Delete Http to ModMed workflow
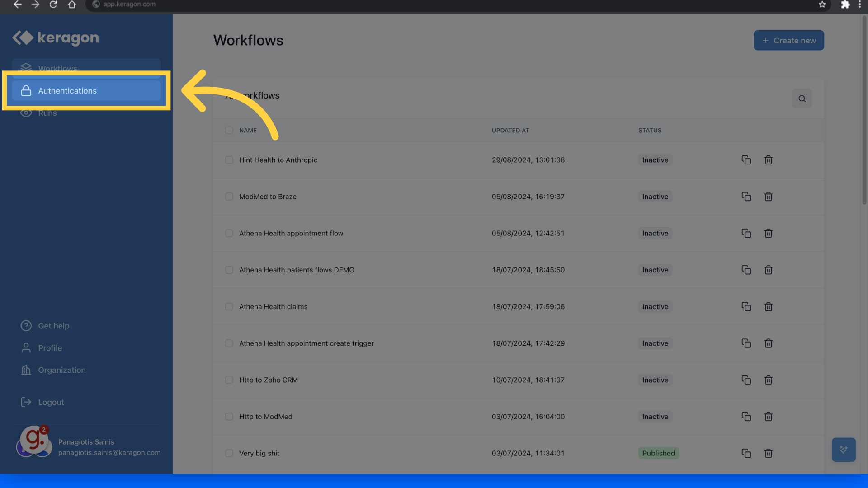Image resolution: width=868 pixels, height=488 pixels. point(768,417)
